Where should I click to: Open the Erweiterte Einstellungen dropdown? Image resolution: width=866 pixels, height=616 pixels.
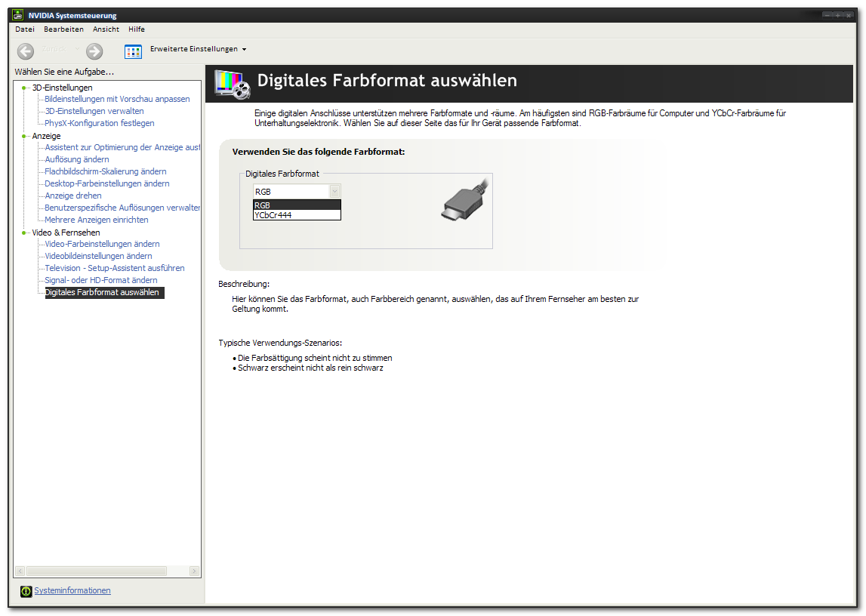pyautogui.click(x=199, y=49)
